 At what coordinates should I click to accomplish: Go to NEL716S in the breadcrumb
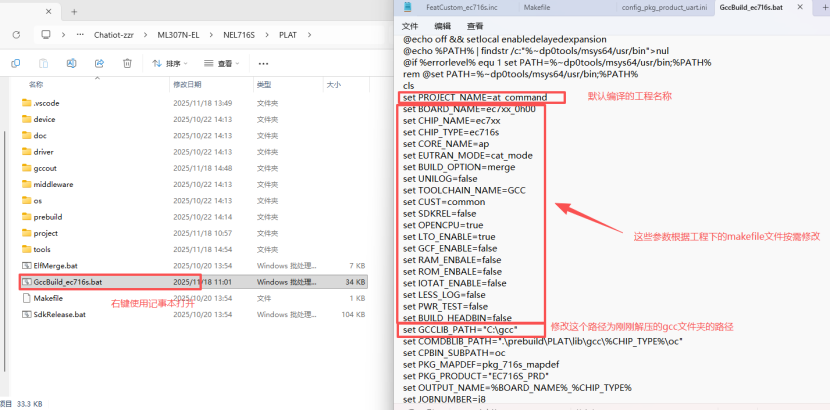coord(239,35)
